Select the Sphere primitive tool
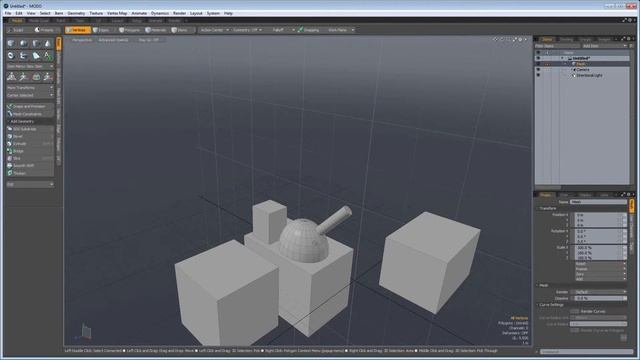 pyautogui.click(x=24, y=44)
